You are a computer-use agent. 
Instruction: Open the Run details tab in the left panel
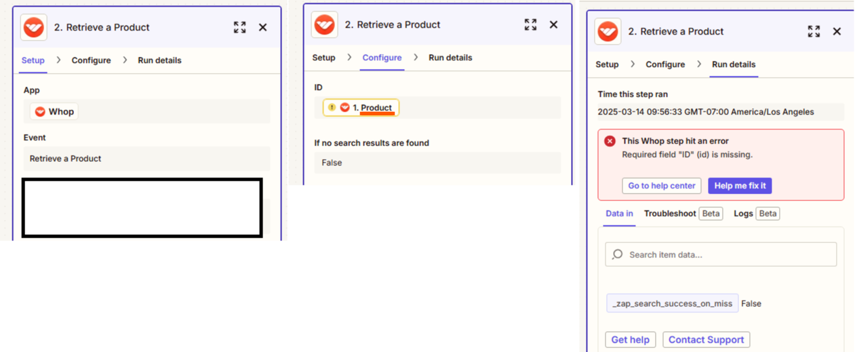pos(159,60)
